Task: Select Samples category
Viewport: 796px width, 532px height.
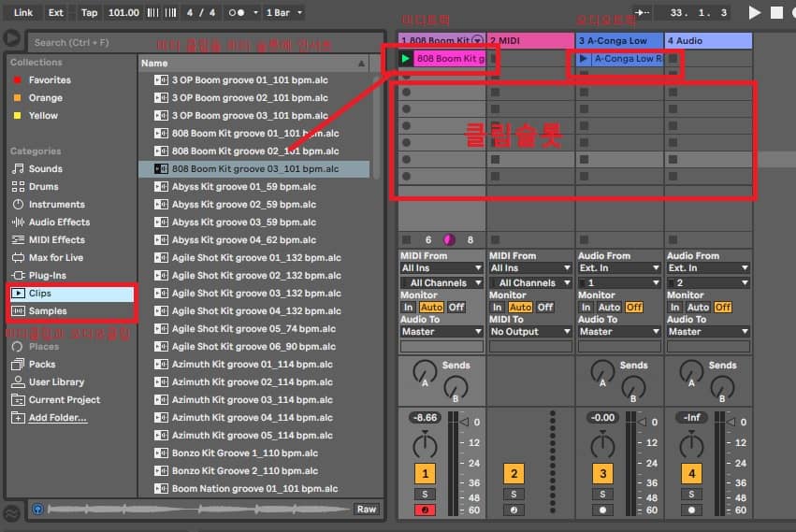Action: [71, 311]
